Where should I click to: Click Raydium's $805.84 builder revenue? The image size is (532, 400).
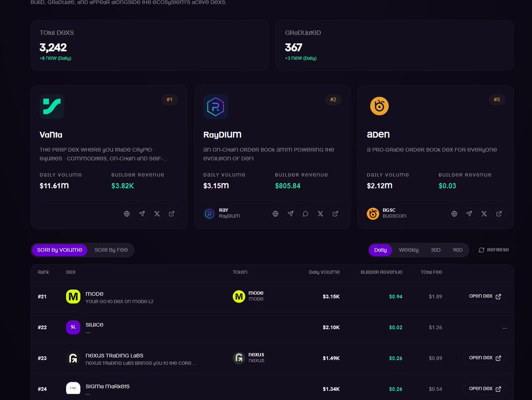click(288, 186)
